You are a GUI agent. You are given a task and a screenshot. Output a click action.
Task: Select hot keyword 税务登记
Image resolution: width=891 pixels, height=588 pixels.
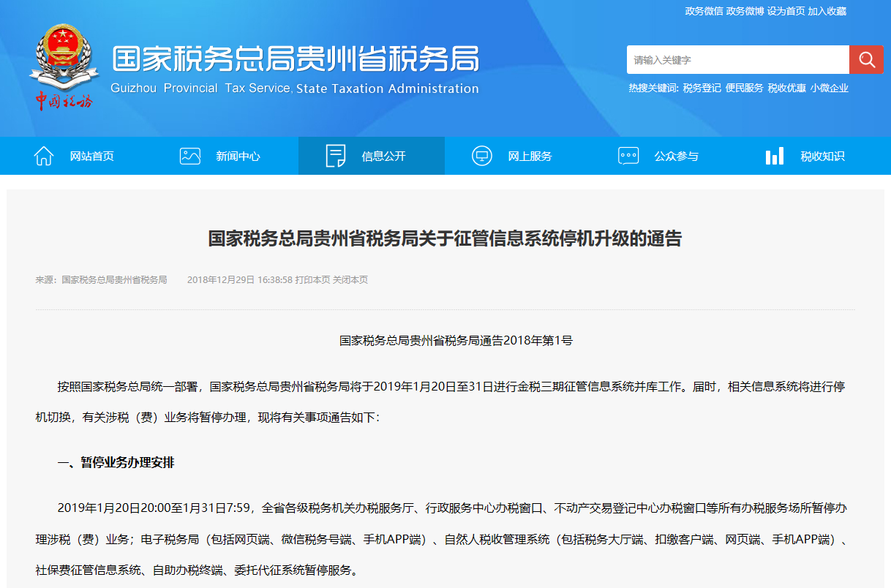pyautogui.click(x=702, y=88)
